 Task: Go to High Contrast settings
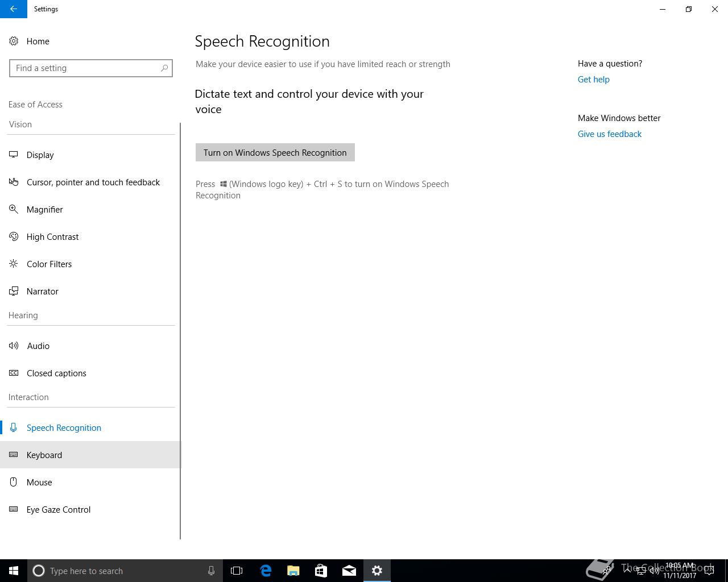91,236
